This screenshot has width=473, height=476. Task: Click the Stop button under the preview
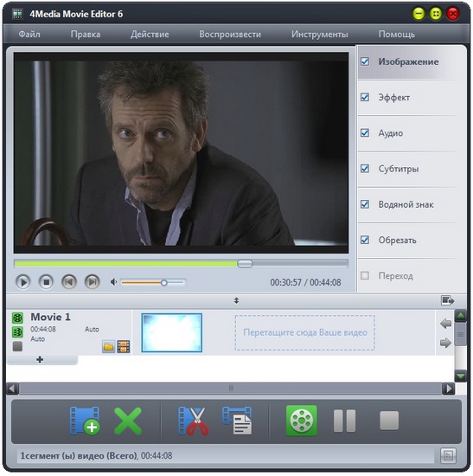point(46,282)
